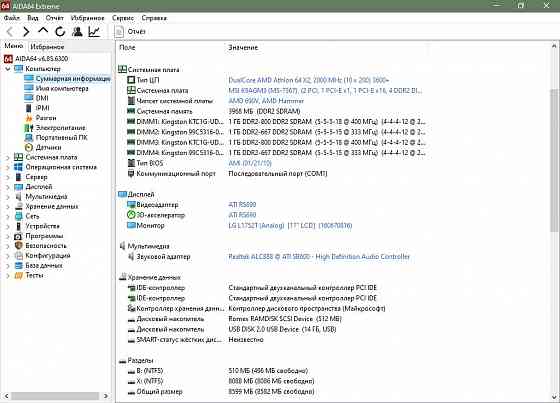Click the Сервер icon in the tree
This screenshot has width=560, height=403.
(19, 177)
